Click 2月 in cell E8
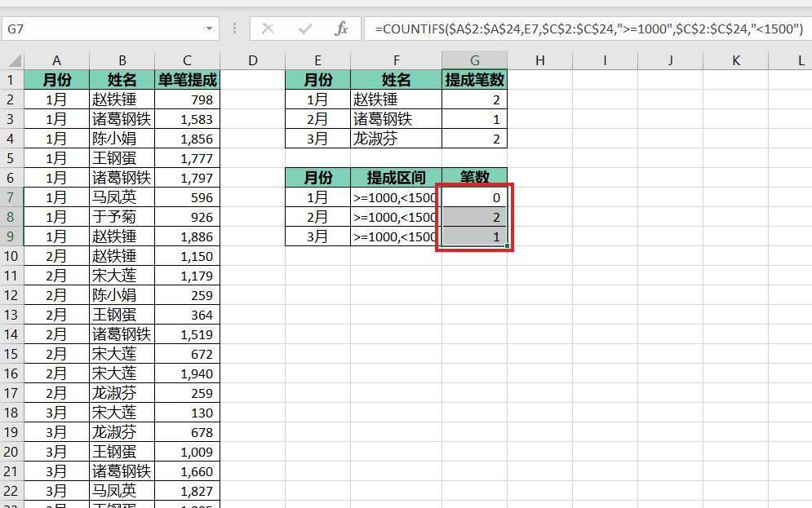Screen dimensions: 812x508 318,217
